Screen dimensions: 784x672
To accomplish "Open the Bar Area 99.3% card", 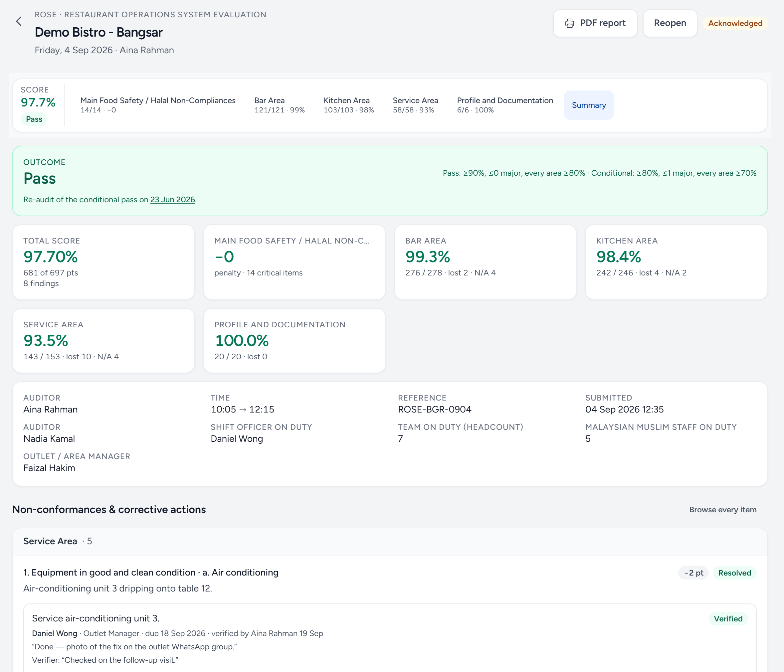I will (485, 262).
